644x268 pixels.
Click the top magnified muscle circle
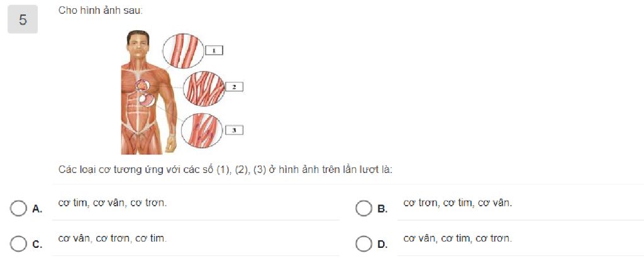(x=183, y=50)
